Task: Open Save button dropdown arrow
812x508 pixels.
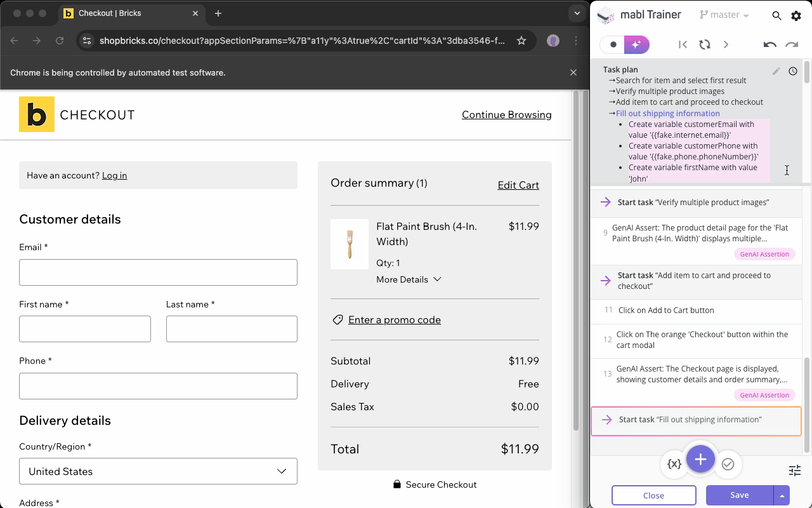Action: tap(782, 495)
